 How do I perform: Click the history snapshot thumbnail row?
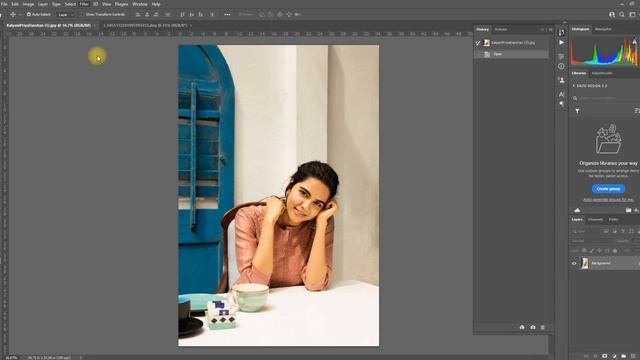[511, 42]
